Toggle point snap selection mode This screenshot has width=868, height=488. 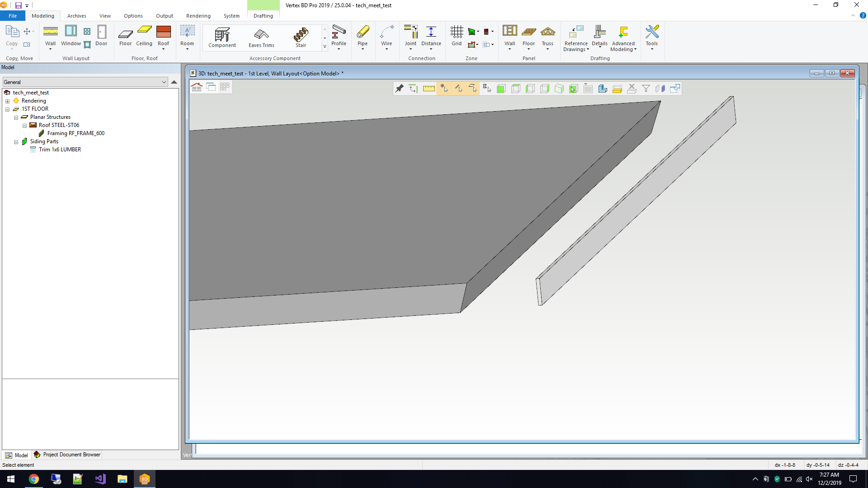[x=444, y=89]
